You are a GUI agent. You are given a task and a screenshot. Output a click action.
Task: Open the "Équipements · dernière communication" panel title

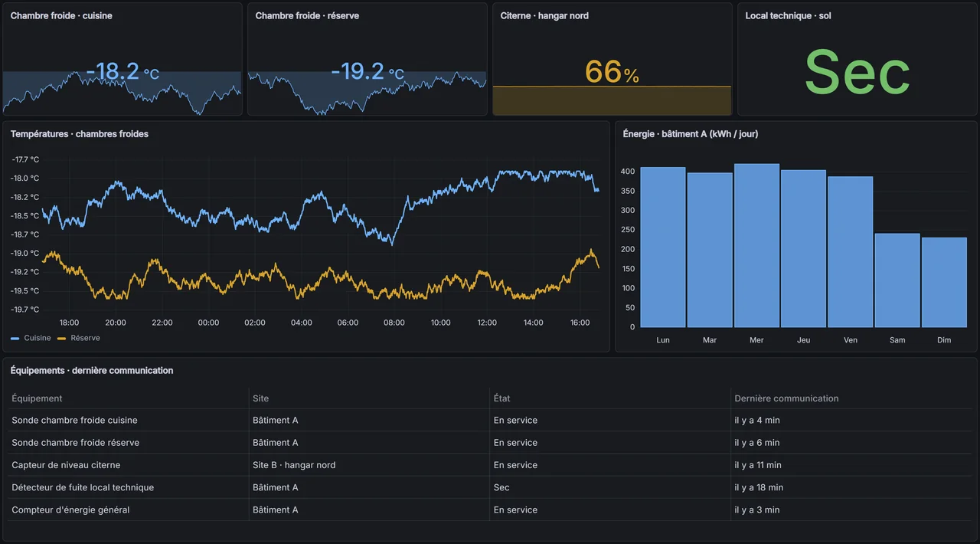[92, 371]
